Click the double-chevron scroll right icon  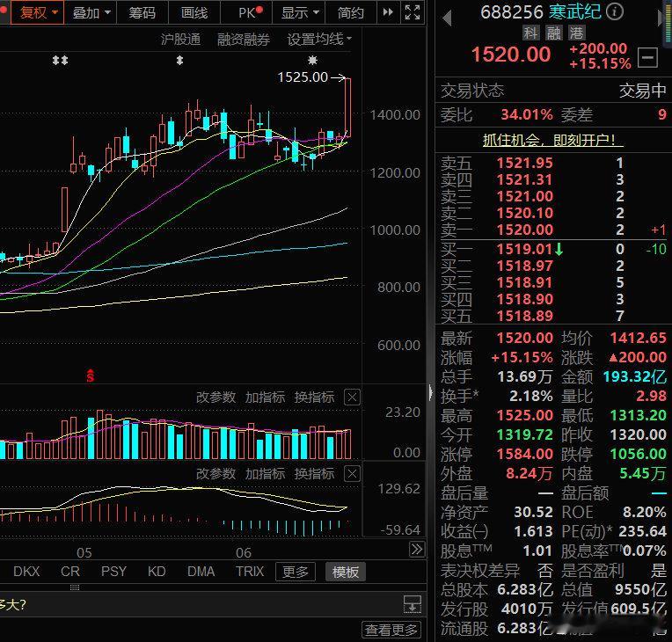point(417,549)
